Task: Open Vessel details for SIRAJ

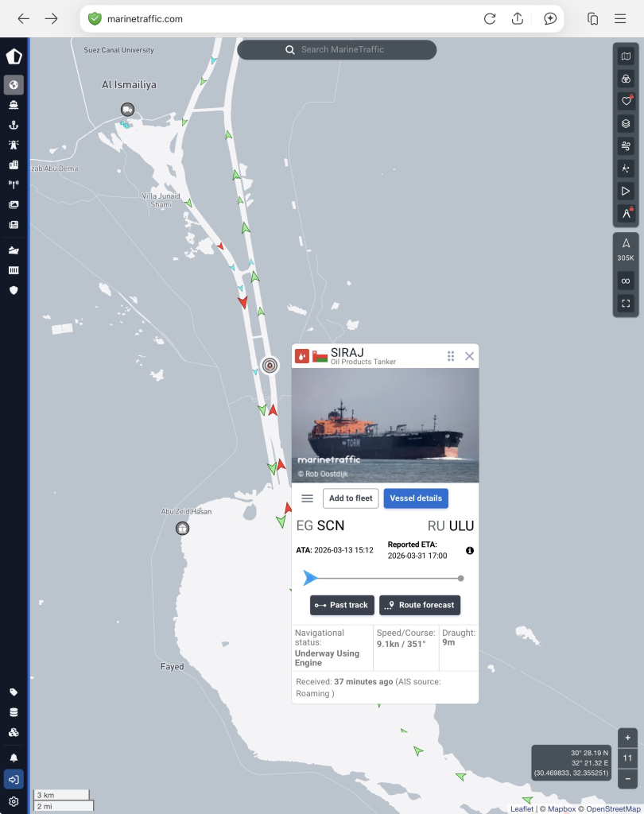Action: pos(416,498)
